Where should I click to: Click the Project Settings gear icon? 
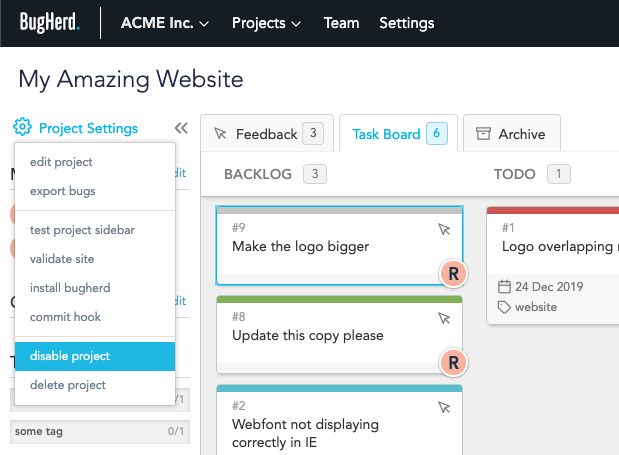pos(23,128)
